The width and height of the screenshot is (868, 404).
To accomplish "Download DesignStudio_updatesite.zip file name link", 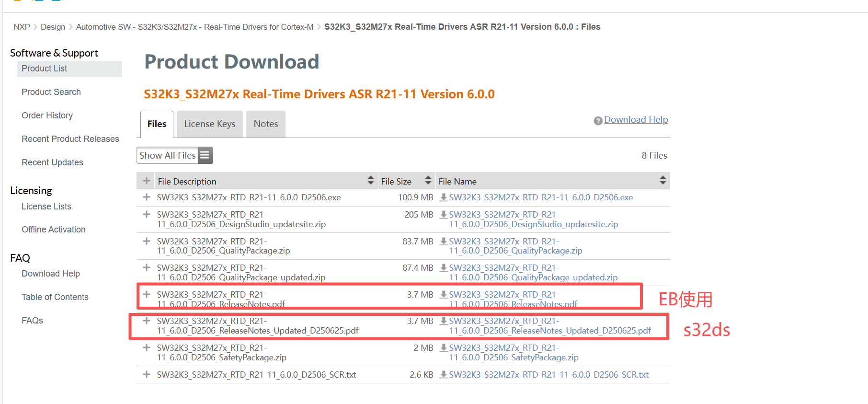I will click(534, 219).
